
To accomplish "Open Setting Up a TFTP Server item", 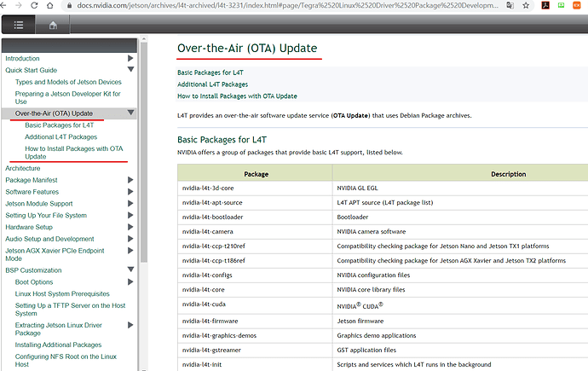I will pyautogui.click(x=70, y=310).
